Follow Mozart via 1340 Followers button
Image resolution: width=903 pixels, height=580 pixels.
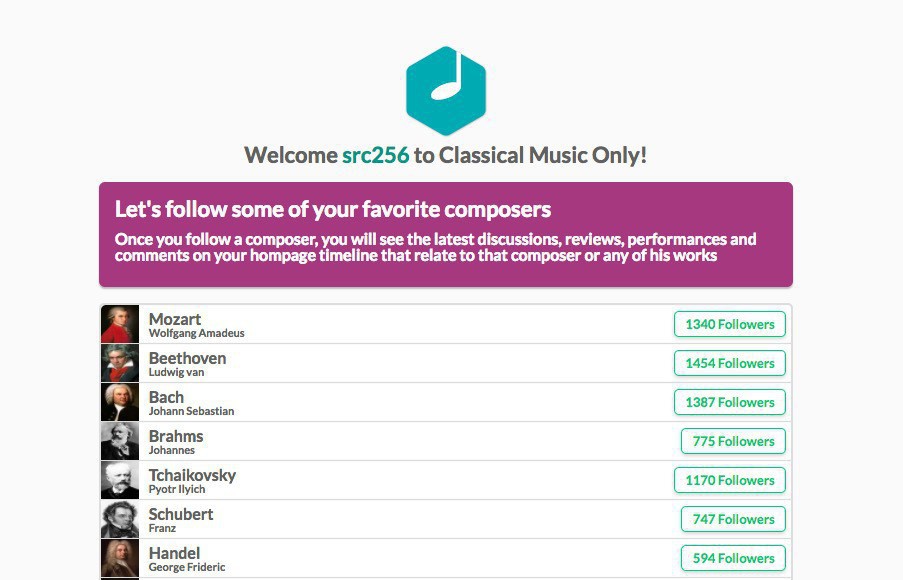click(729, 324)
